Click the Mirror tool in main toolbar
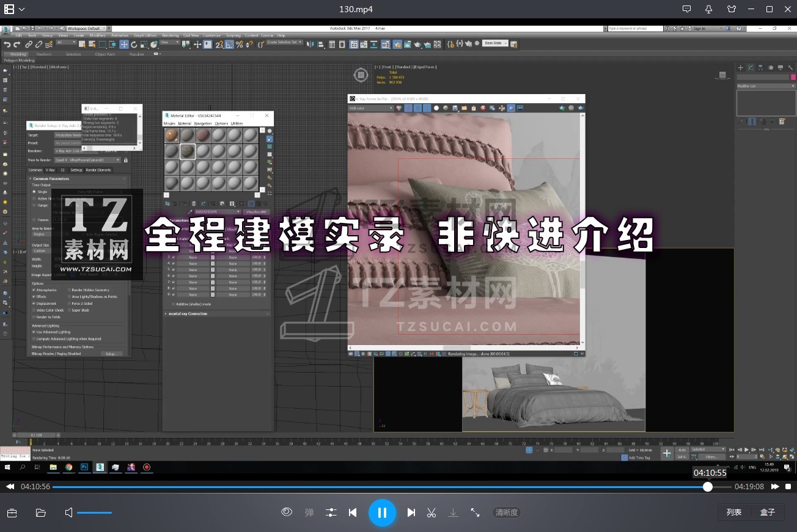 (x=310, y=44)
